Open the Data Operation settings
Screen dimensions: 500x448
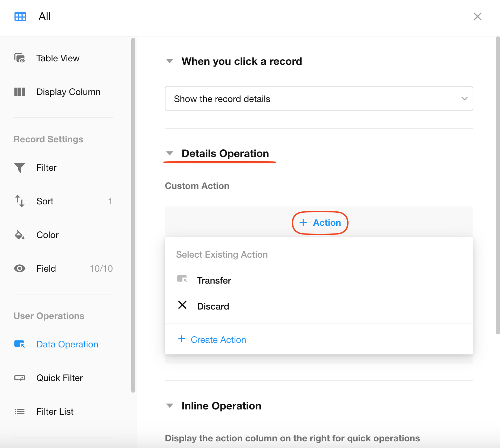tap(67, 344)
